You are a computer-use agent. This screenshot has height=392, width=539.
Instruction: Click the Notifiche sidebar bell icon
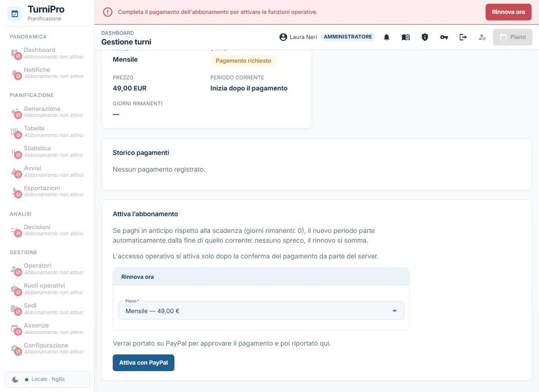click(14, 73)
